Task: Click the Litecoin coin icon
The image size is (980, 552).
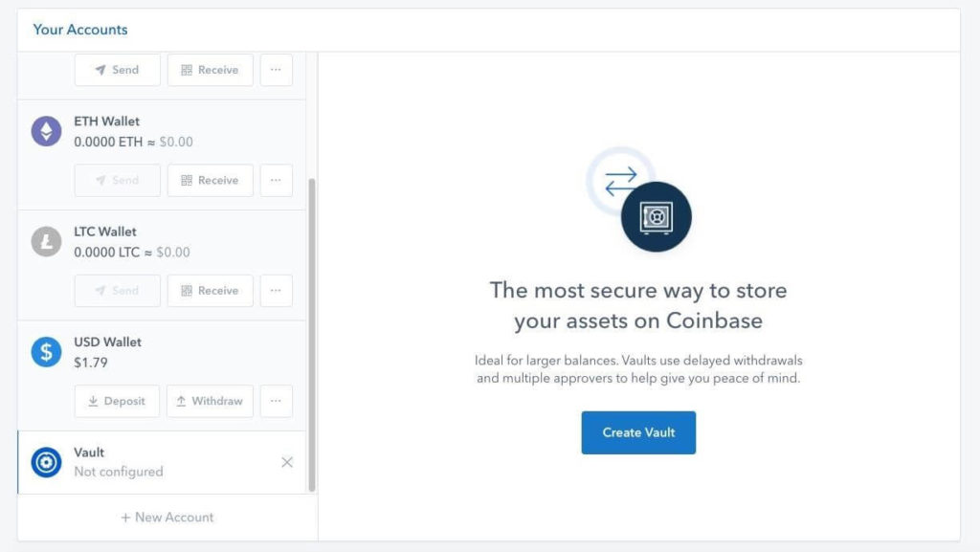Action: click(x=46, y=242)
